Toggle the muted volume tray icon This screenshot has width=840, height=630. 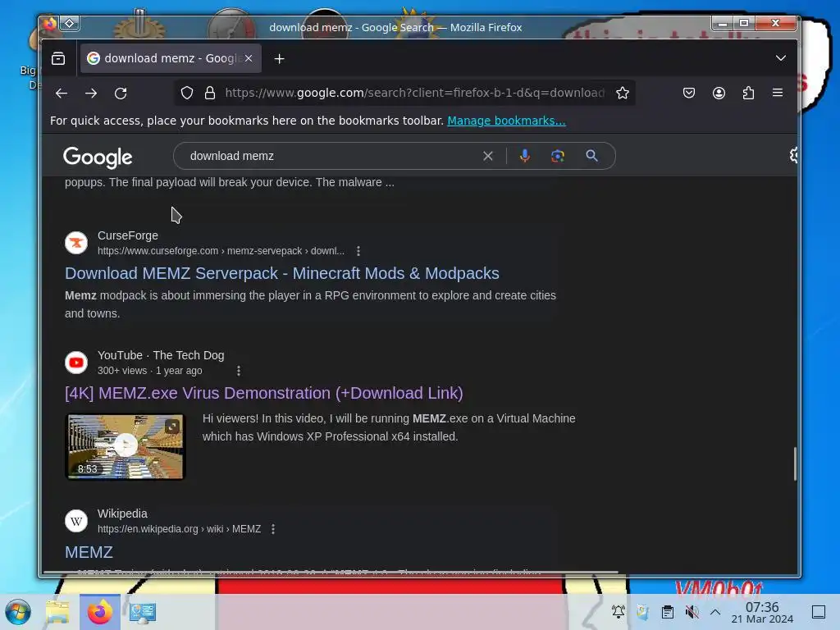coord(692,612)
